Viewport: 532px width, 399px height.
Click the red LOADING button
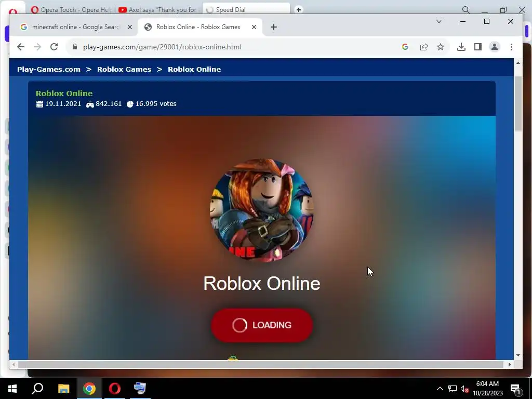click(262, 325)
